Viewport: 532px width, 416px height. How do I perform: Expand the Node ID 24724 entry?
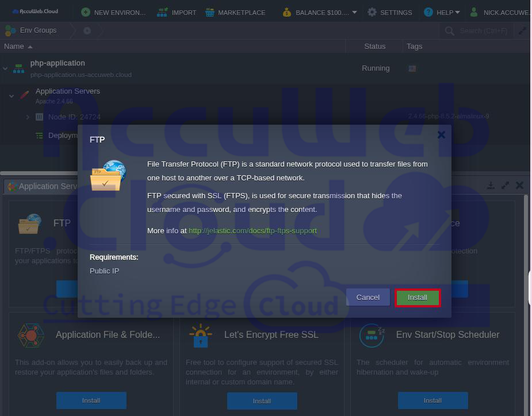pyautogui.click(x=27, y=117)
